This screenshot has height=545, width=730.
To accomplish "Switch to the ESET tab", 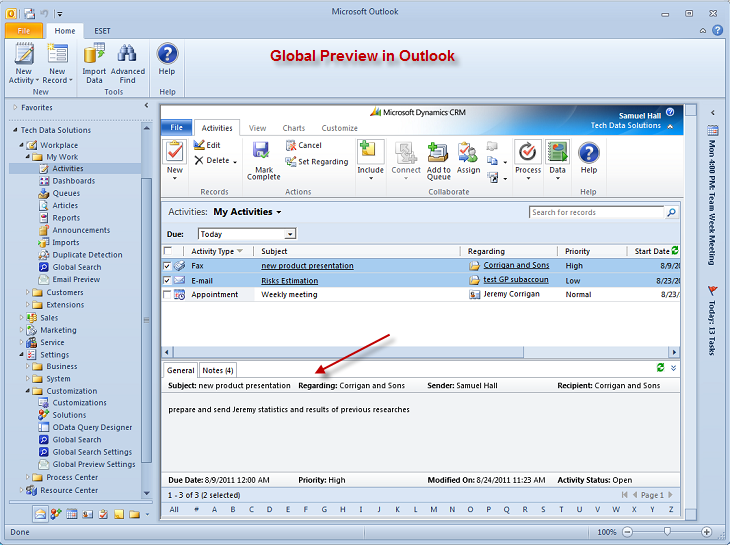I will click(x=102, y=31).
